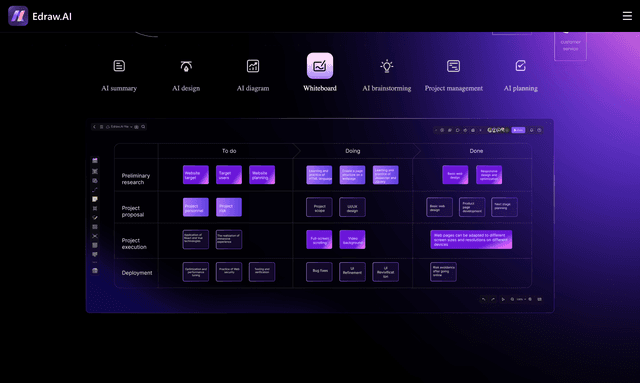
Task: Select the AI planning checklist icon
Action: pyautogui.click(x=520, y=66)
